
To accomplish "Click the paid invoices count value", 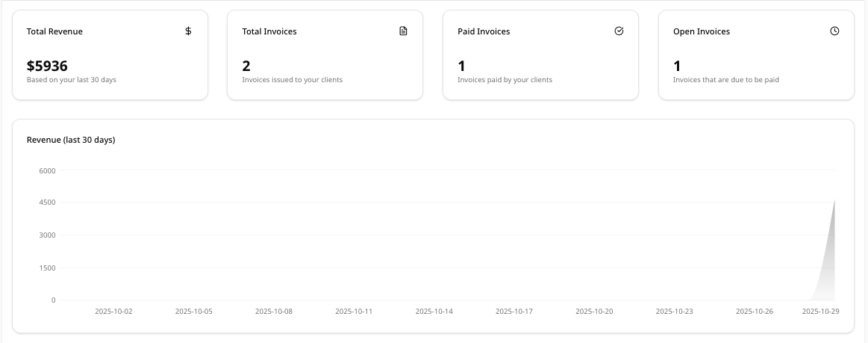I will point(461,66).
